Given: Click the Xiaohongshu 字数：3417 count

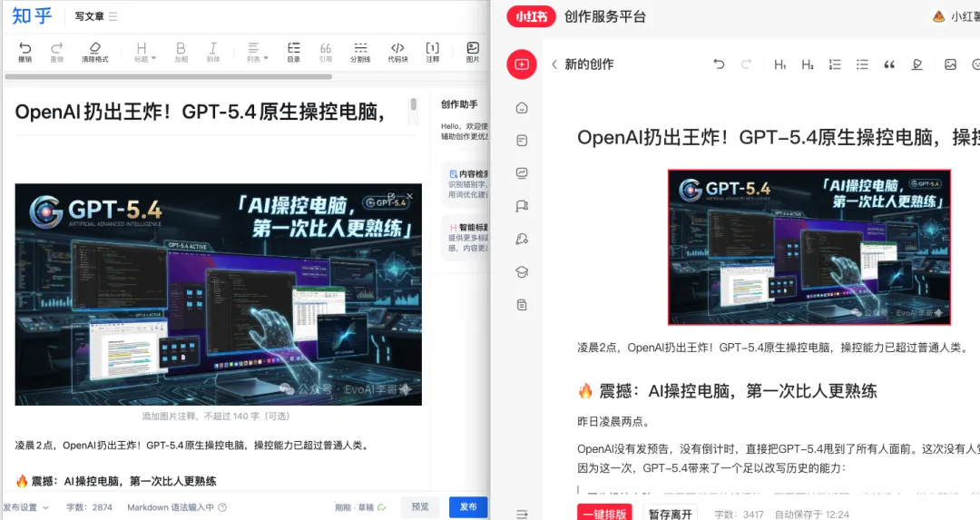Looking at the screenshot, I should (740, 515).
